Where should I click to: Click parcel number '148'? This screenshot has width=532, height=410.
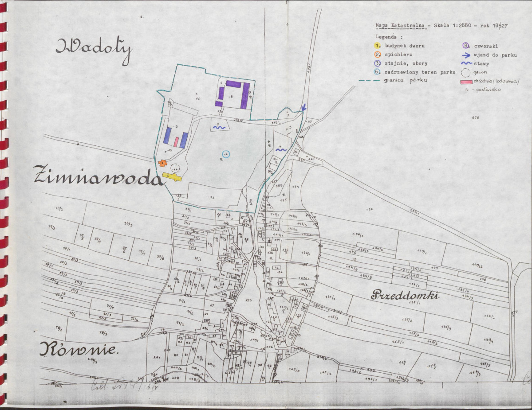pyautogui.click(x=484, y=280)
